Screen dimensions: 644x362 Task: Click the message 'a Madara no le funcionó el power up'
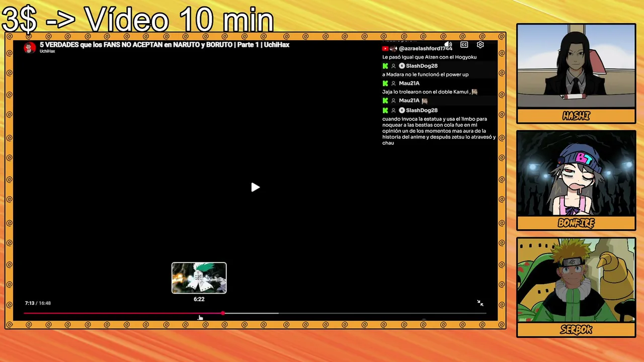click(425, 74)
